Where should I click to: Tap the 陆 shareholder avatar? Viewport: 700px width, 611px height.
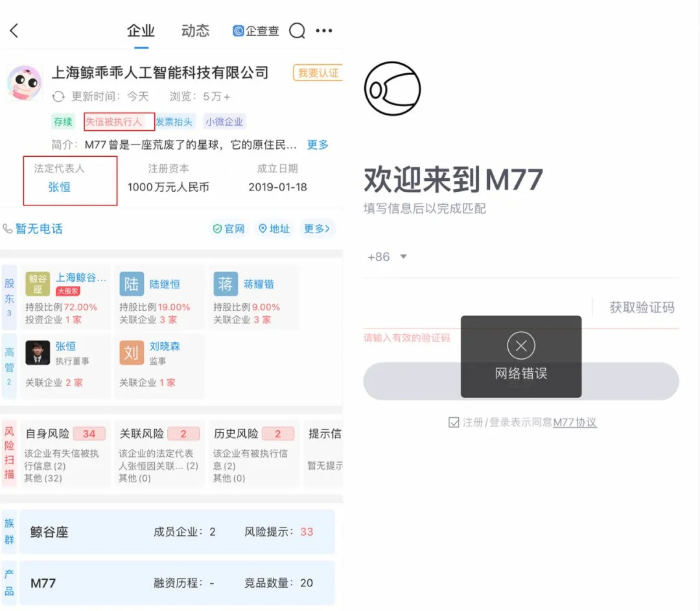pos(132,284)
